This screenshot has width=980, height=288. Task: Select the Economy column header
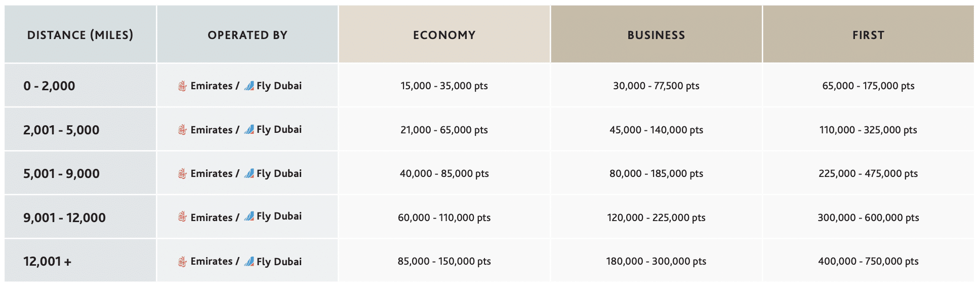coord(444,35)
